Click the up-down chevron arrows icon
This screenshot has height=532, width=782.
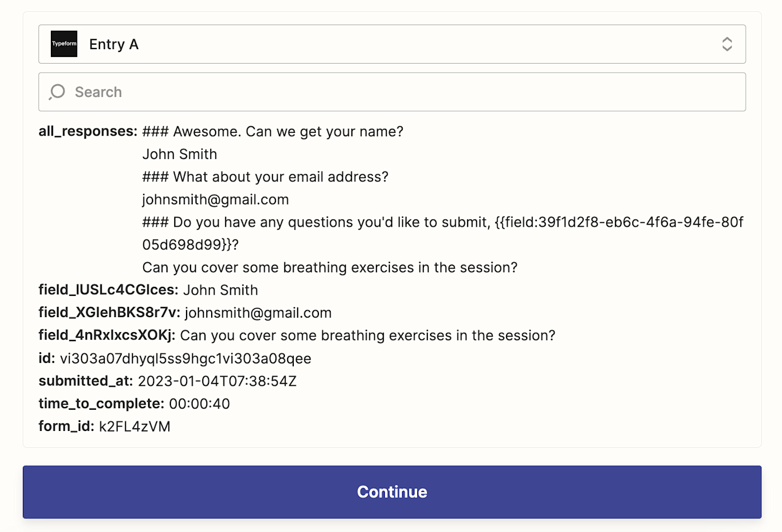point(727,44)
